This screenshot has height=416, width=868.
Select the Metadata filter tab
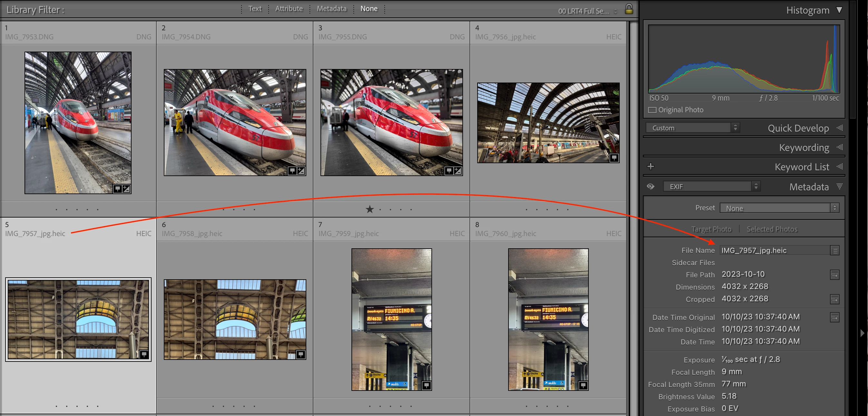click(331, 9)
